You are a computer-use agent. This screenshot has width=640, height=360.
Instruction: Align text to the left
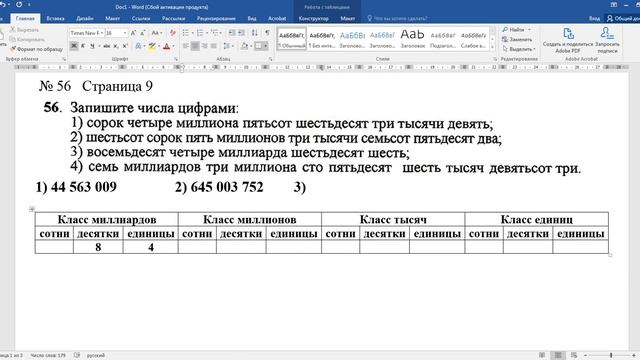tap(186, 46)
